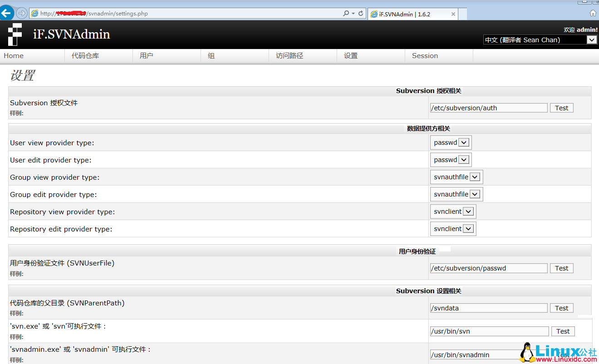599x364 pixels.
Task: Open the Session menu item
Action: click(425, 55)
